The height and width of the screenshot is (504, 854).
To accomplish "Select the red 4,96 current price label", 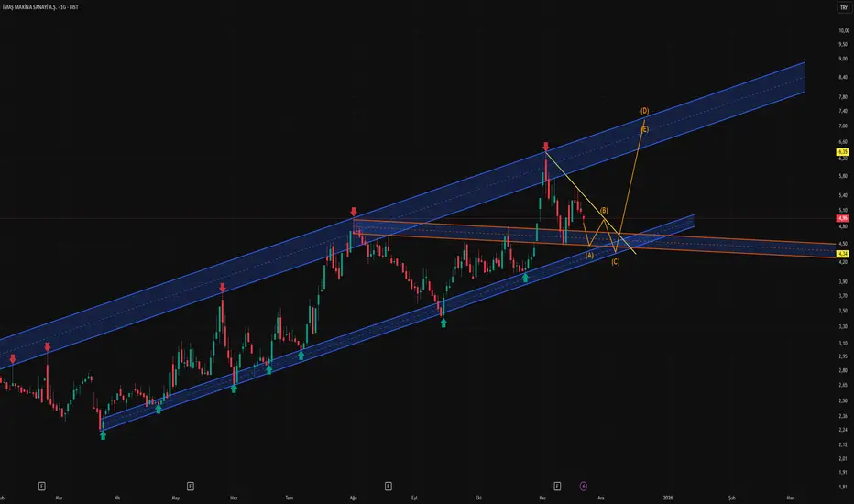I will [843, 218].
